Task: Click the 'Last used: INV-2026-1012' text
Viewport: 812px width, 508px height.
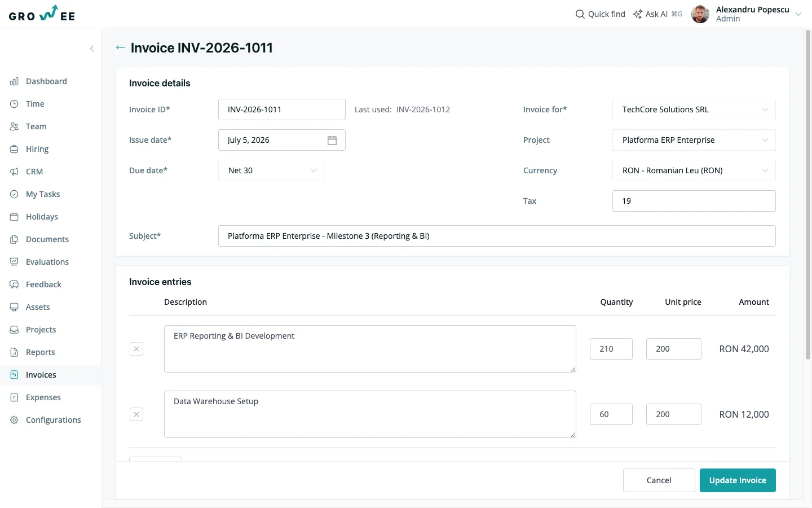Action: coord(402,110)
